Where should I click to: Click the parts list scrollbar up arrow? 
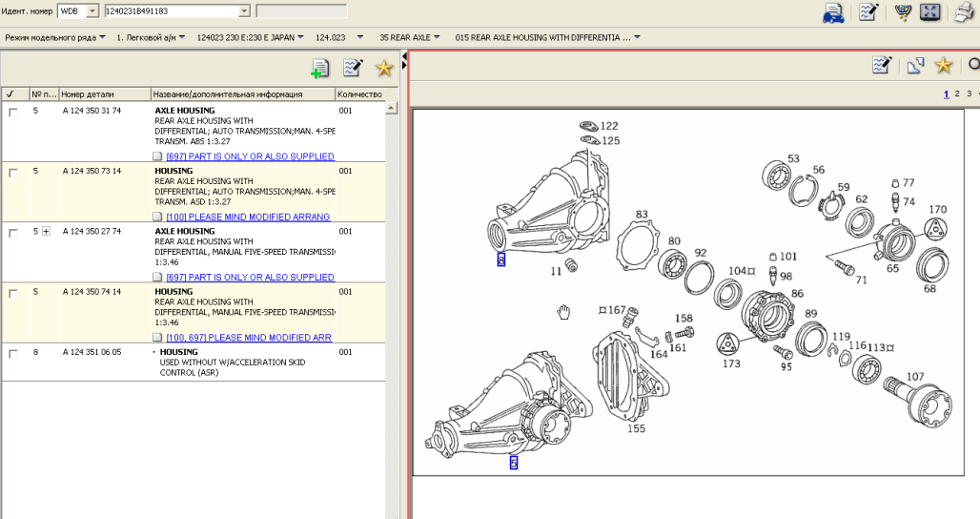coord(391,109)
